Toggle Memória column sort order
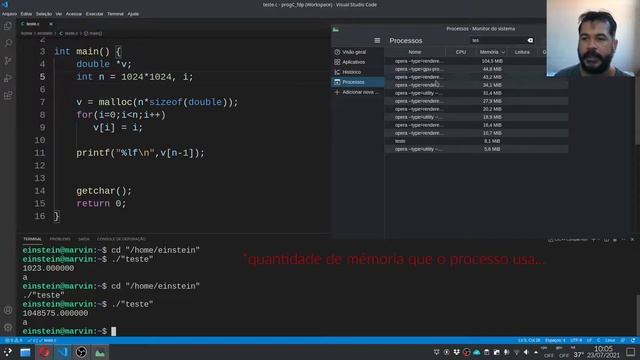Viewport: 640px width, 360px height. [x=492, y=52]
